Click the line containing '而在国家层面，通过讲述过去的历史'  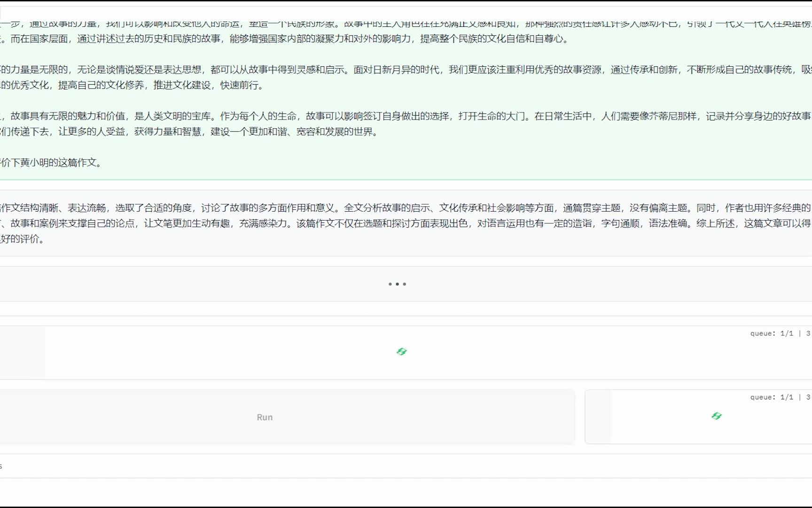(285, 39)
